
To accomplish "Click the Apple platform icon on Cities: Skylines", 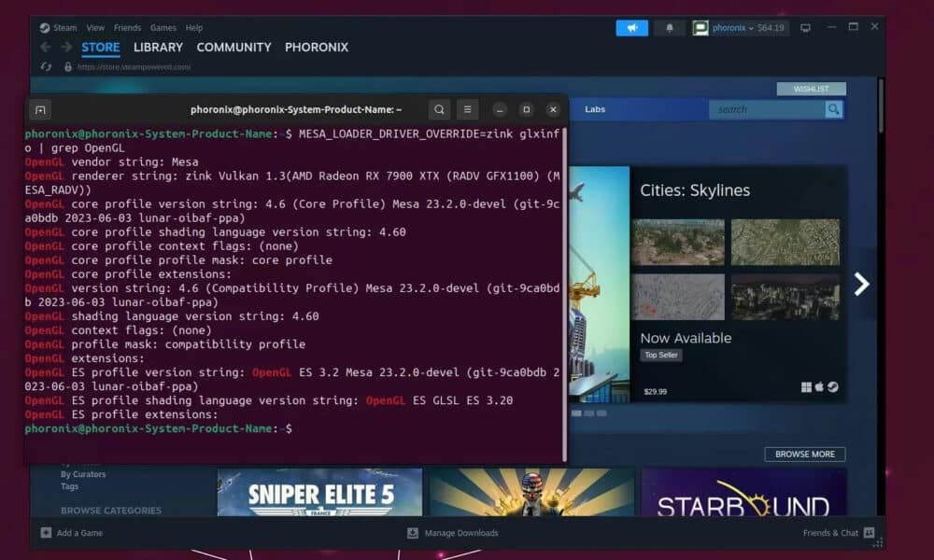I will click(x=819, y=387).
